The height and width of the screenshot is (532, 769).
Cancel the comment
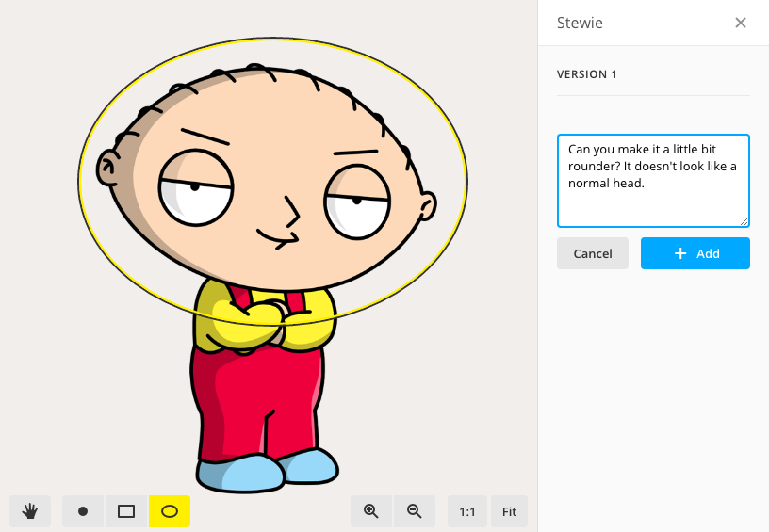pyautogui.click(x=593, y=253)
